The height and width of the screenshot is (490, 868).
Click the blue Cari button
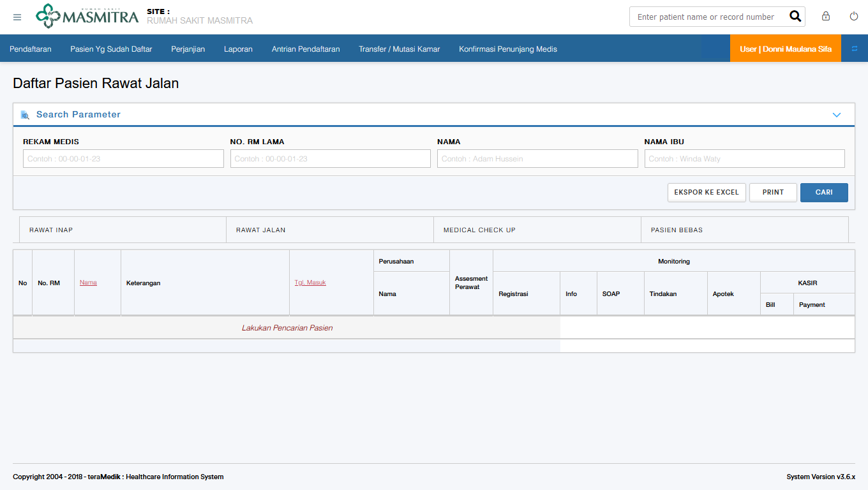click(x=824, y=192)
